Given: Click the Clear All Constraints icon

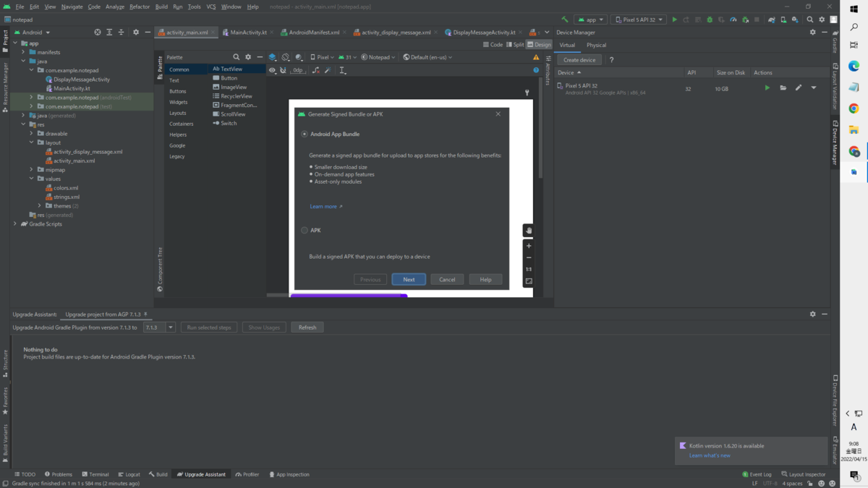Looking at the screenshot, I should point(316,70).
